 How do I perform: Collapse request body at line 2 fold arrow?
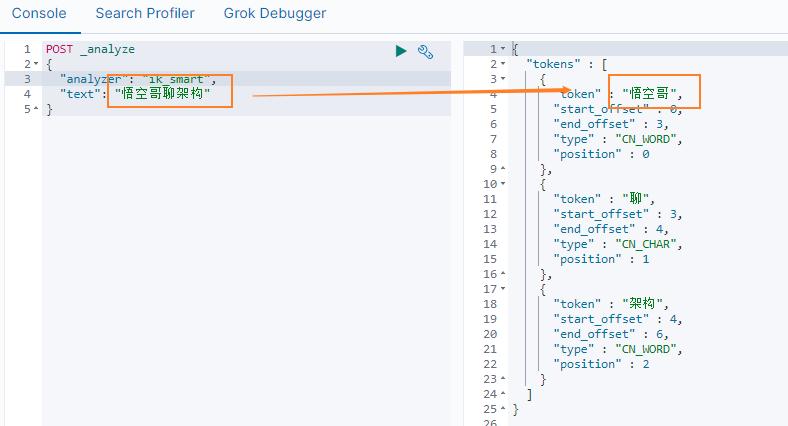[x=36, y=64]
